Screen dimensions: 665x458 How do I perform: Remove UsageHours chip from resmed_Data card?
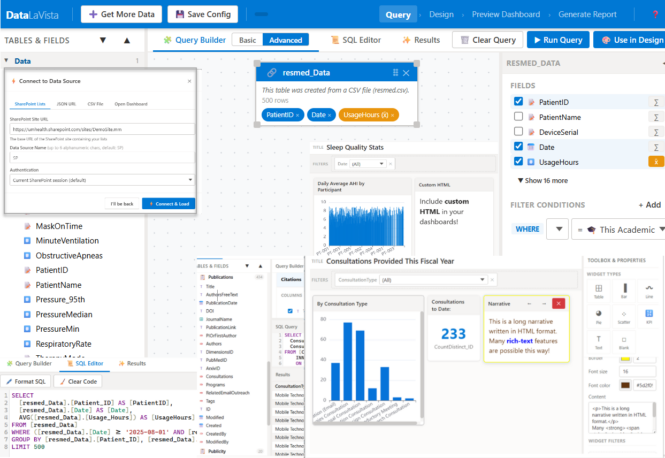[x=392, y=115]
